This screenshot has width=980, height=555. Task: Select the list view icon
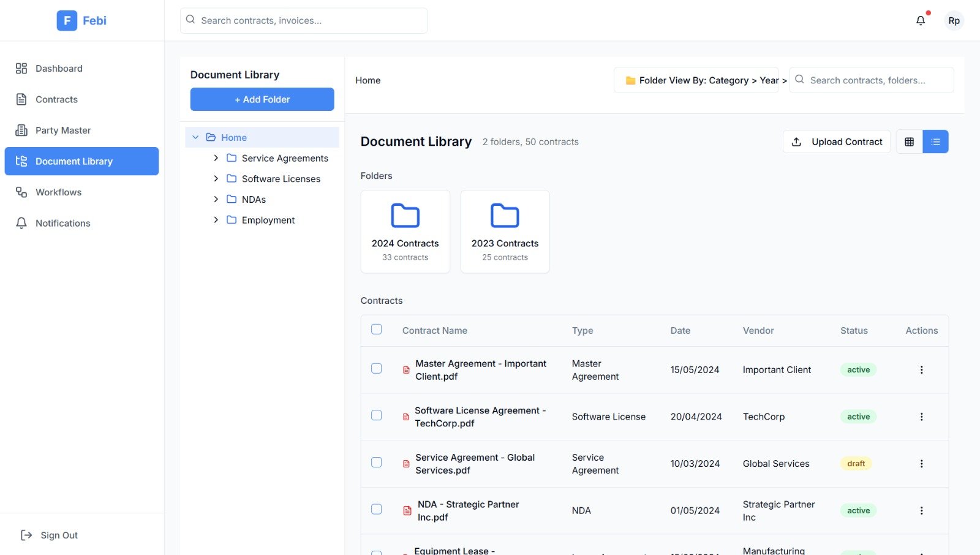coord(935,142)
